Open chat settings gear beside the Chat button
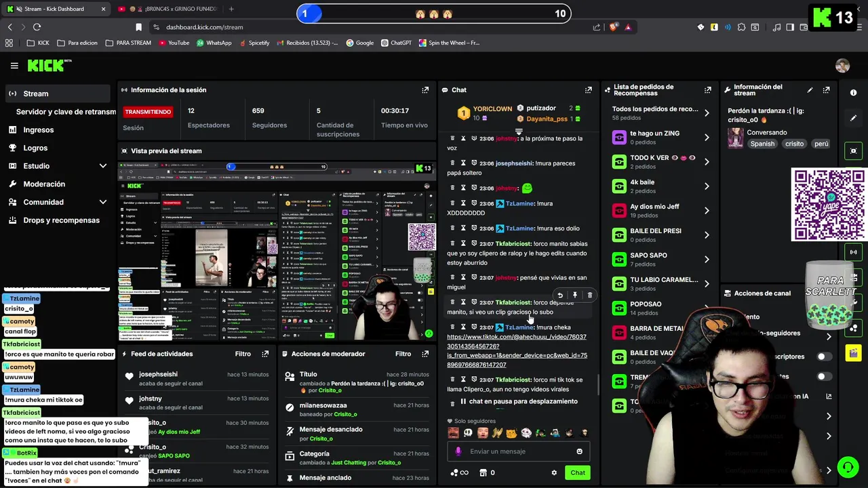Screen dimensions: 868x488 pyautogui.click(x=554, y=472)
